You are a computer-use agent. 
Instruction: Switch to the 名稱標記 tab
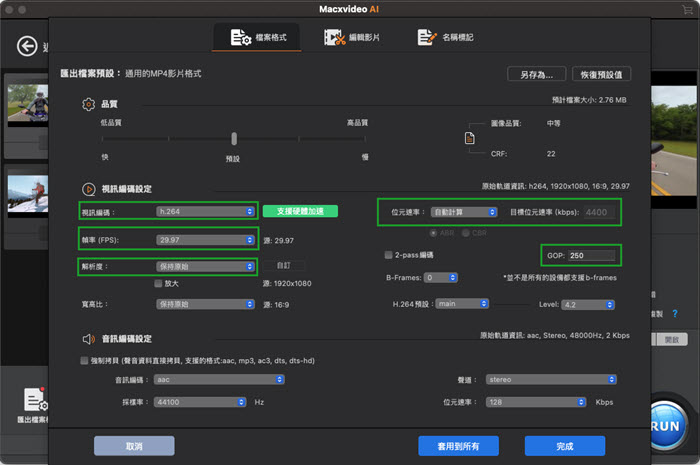[x=445, y=37]
